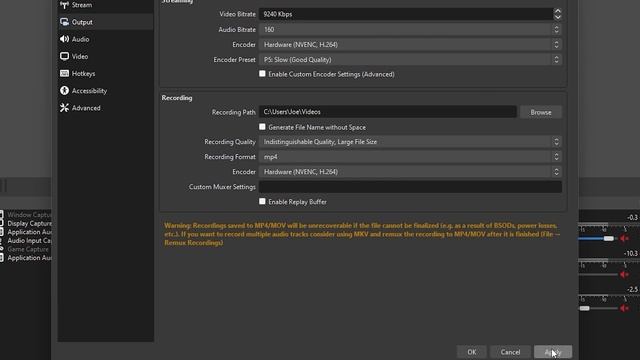Open the Advanced page via the tools icon
This screenshot has width=640, height=360.
click(64, 108)
